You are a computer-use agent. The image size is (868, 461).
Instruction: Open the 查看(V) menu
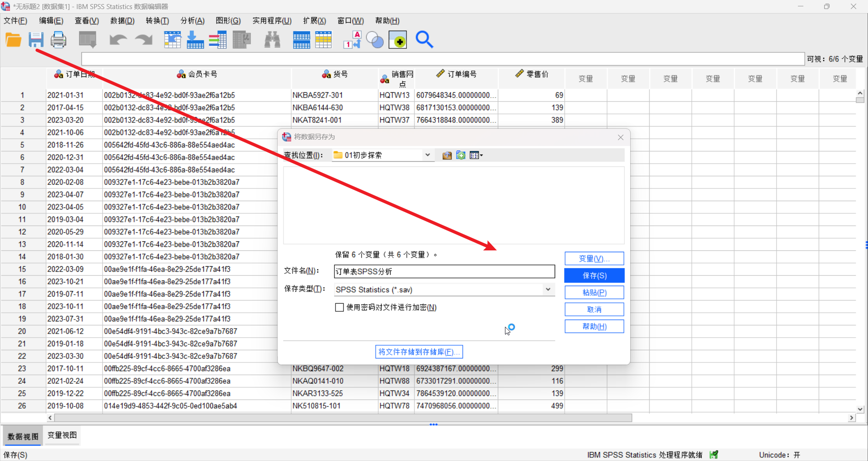[x=87, y=21]
